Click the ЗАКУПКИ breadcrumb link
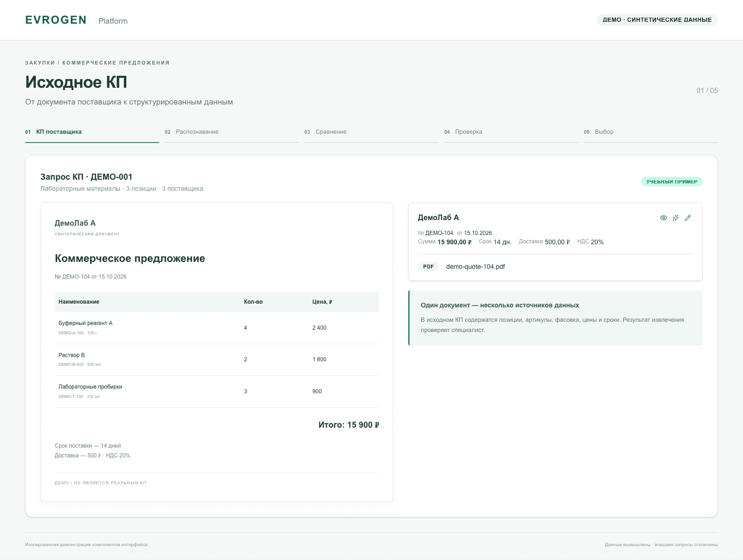 click(40, 63)
